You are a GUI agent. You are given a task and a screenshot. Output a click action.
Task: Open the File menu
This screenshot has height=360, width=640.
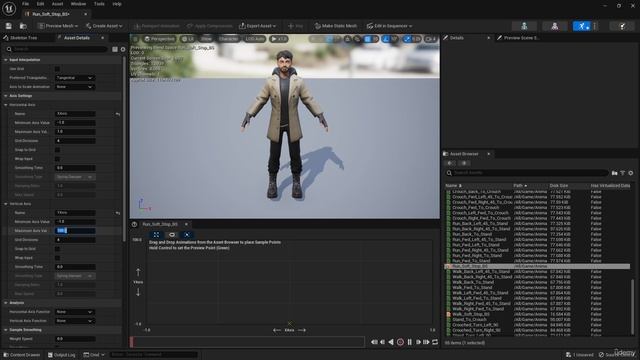tap(25, 4)
